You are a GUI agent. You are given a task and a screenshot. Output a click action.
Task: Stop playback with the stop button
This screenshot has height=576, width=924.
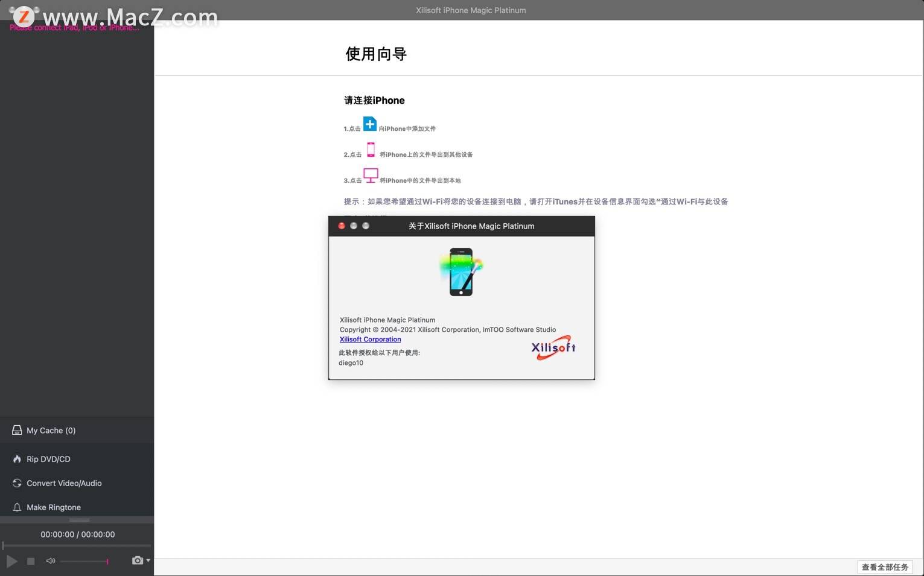pos(31,561)
